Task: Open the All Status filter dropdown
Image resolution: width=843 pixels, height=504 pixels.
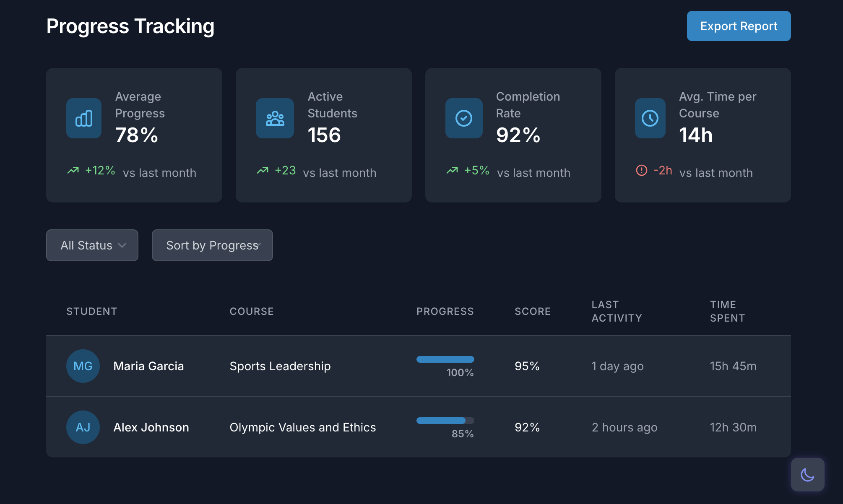Action: pyautogui.click(x=92, y=245)
